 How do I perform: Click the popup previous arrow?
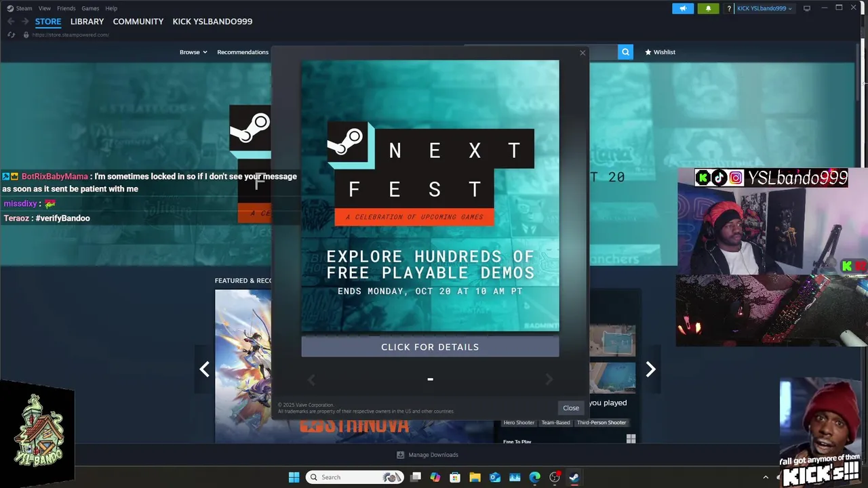click(x=312, y=380)
